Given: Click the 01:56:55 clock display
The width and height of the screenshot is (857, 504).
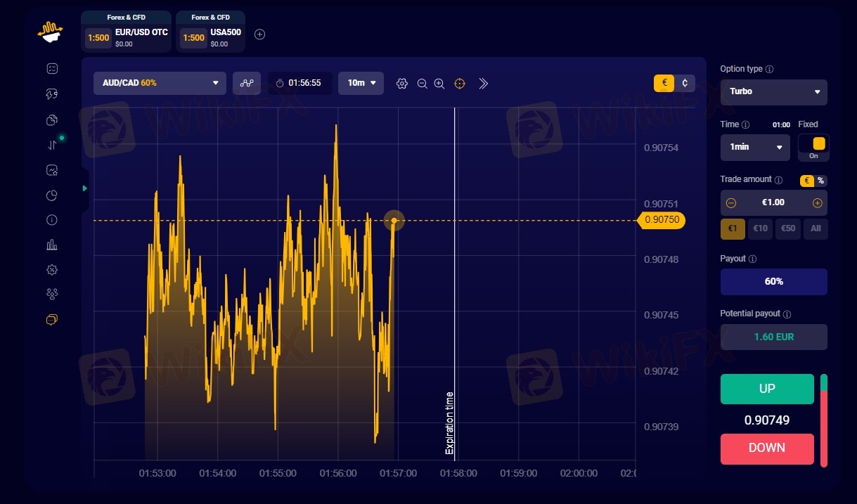Looking at the screenshot, I should click(299, 83).
